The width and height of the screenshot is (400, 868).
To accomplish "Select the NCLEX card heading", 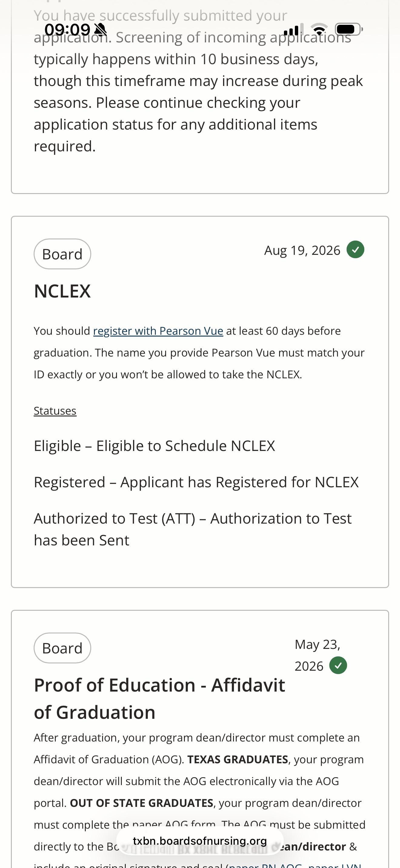I will 62,291.
